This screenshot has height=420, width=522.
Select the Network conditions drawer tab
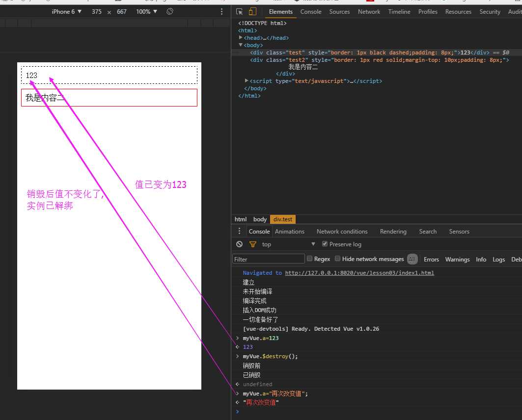point(342,232)
